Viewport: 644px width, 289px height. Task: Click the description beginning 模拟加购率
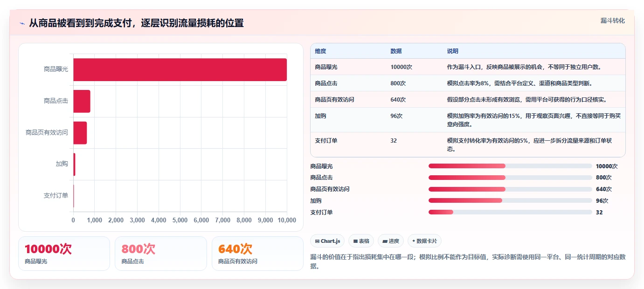pyautogui.click(x=533, y=120)
